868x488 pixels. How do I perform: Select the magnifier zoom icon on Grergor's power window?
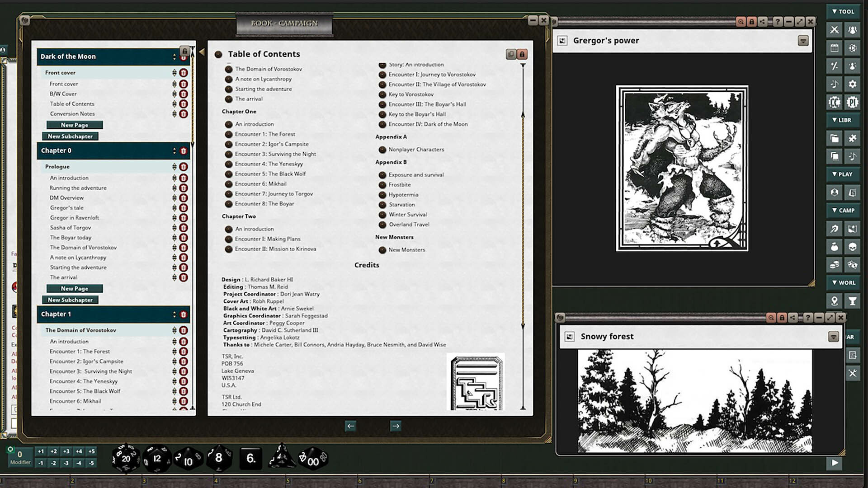pyautogui.click(x=741, y=22)
